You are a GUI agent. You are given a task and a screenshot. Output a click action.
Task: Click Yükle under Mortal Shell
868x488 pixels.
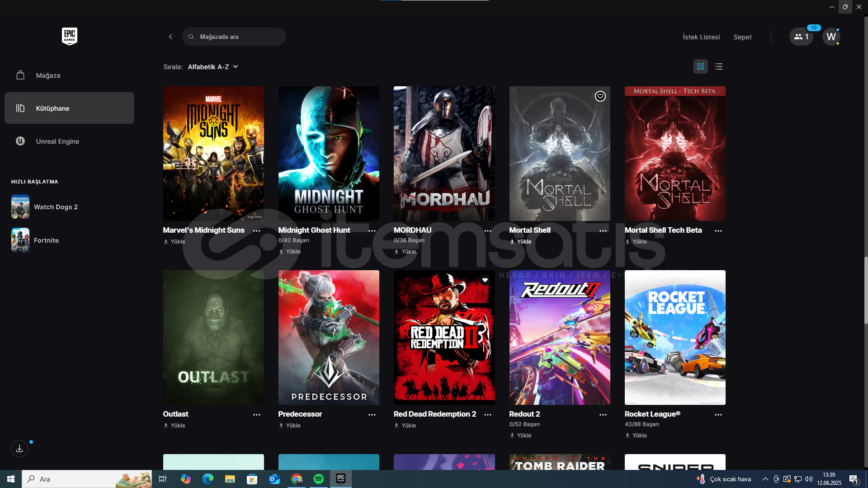point(521,242)
